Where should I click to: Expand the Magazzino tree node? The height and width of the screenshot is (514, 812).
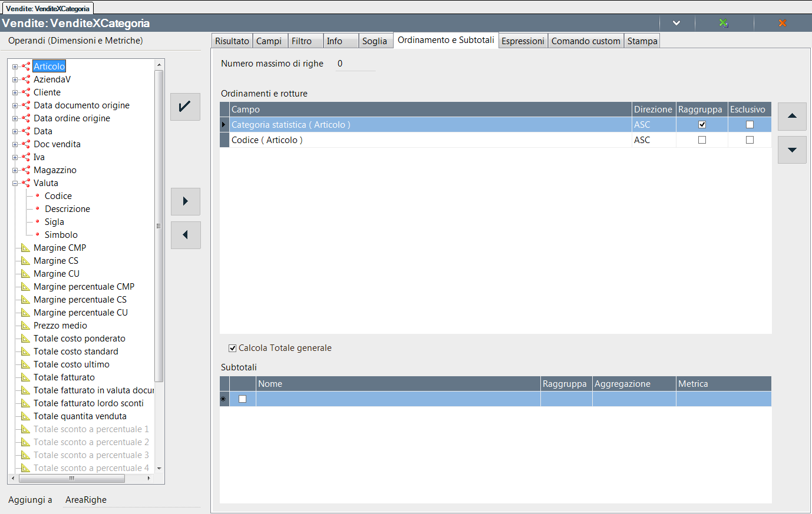click(x=15, y=170)
